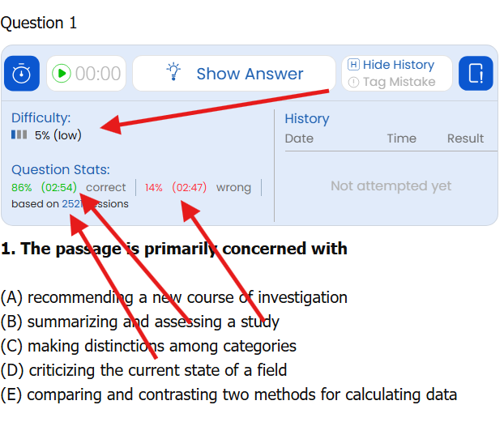504x422 pixels.
Task: Click Tag Mistake option
Action: coord(392,82)
